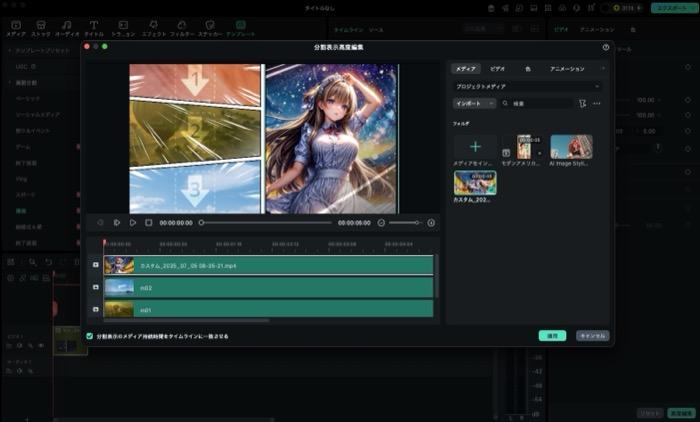700x422 pixels.
Task: Open the Filters (フィルター) tool in main toolbar
Action: 182,29
